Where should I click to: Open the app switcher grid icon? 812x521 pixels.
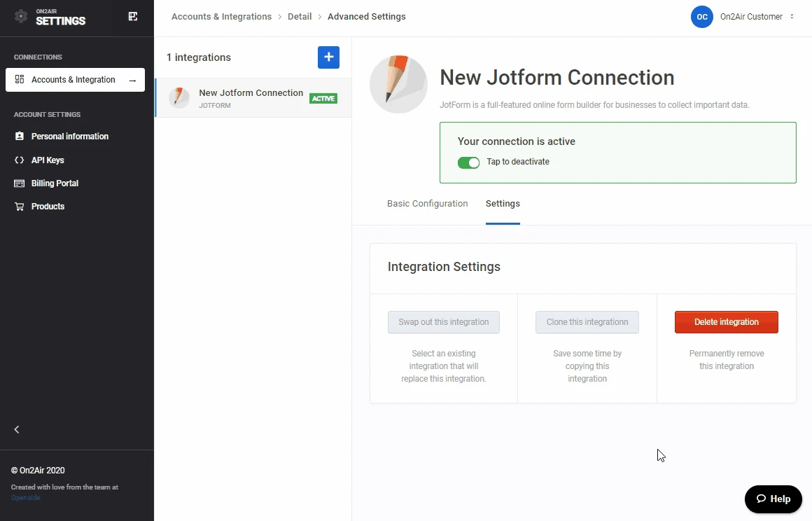click(133, 17)
